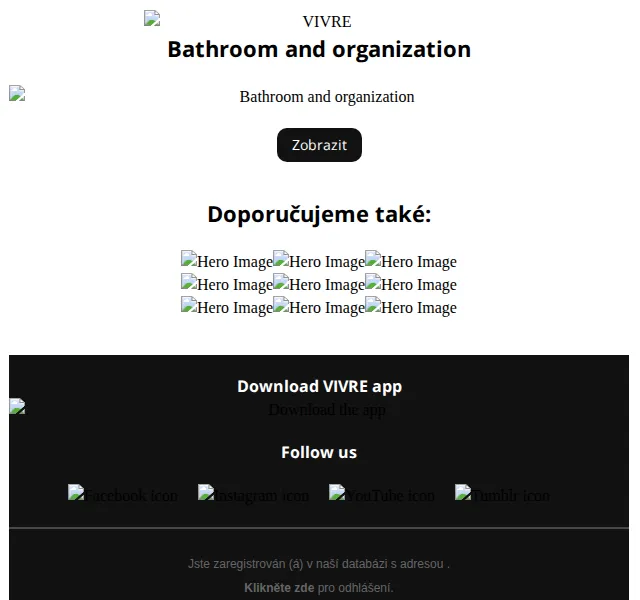Open first Hero Image in second row

coord(227,284)
